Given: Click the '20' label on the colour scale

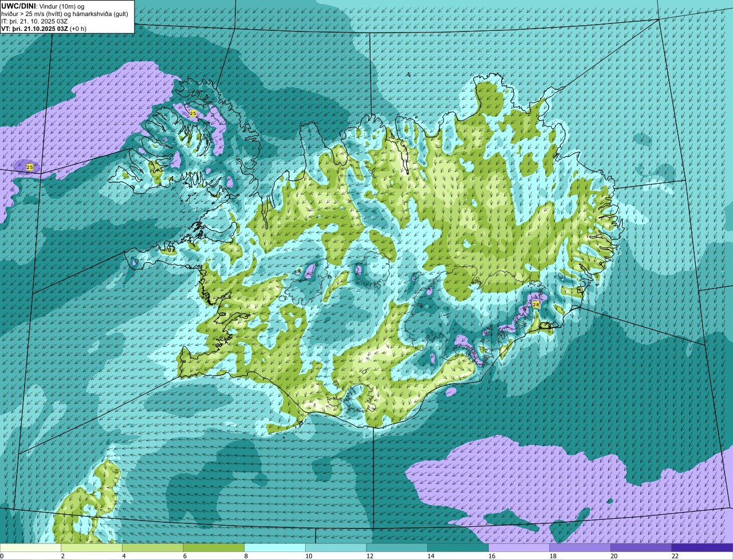Looking at the screenshot, I should click(614, 556).
